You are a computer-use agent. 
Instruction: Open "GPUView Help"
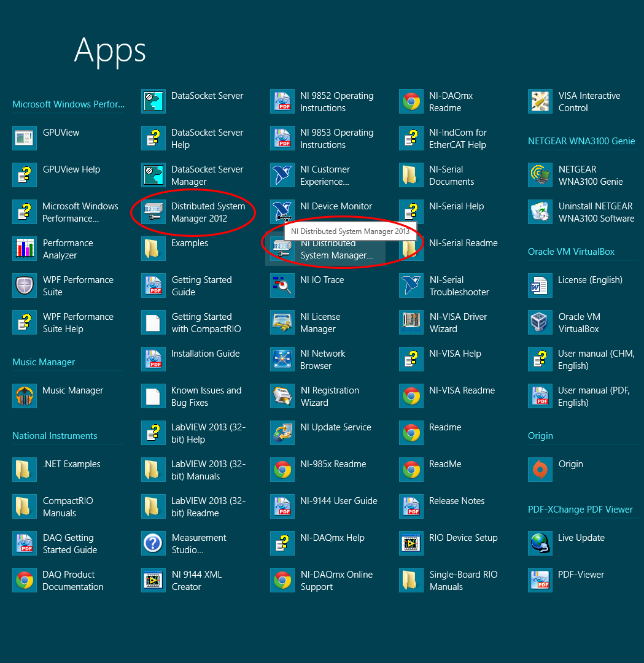pyautogui.click(x=56, y=175)
